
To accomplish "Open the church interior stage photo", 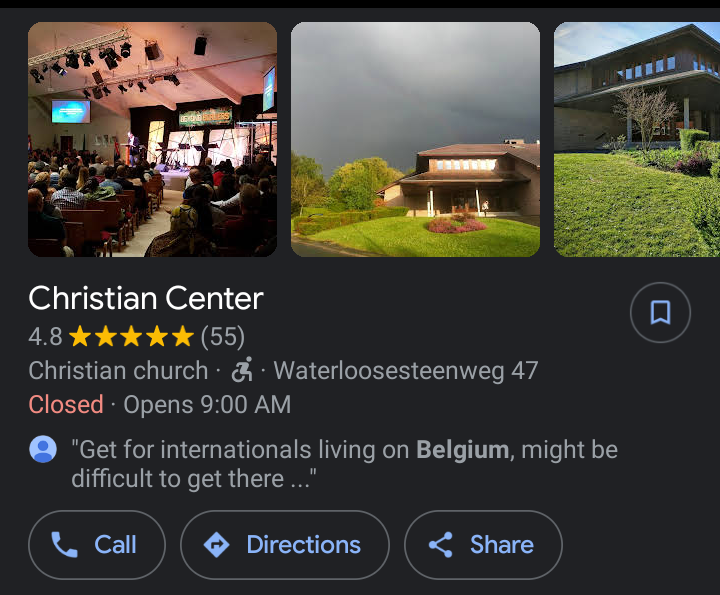I will pyautogui.click(x=152, y=139).
